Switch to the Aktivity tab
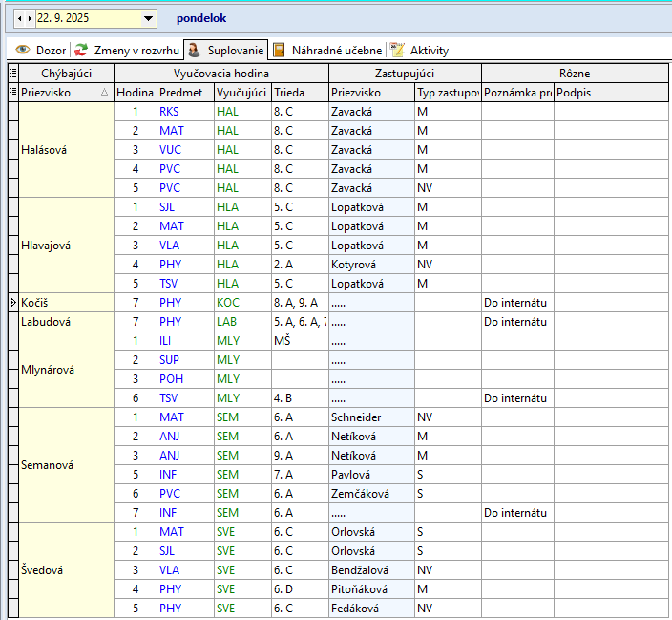 point(419,50)
